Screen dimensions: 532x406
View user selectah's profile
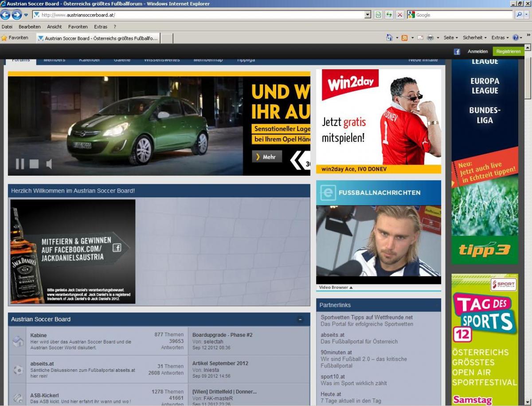coord(214,342)
